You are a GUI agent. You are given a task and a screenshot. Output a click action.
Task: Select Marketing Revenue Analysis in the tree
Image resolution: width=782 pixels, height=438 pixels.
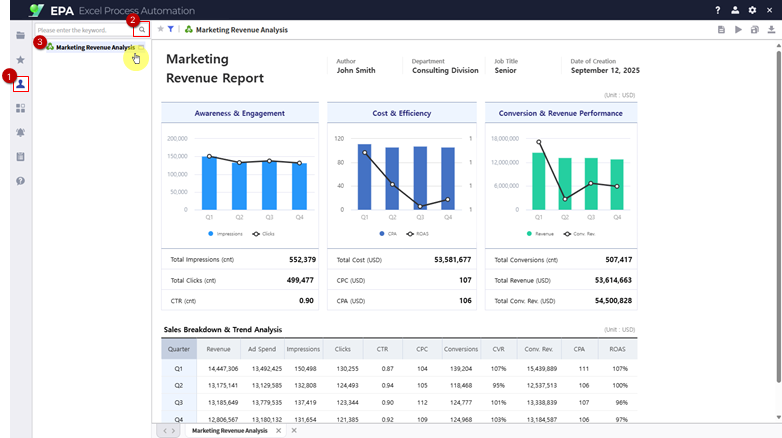94,47
